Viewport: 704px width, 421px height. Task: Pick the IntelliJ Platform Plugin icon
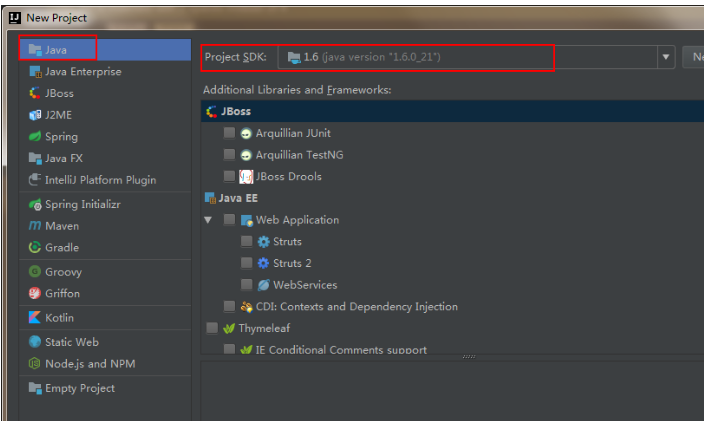click(35, 180)
